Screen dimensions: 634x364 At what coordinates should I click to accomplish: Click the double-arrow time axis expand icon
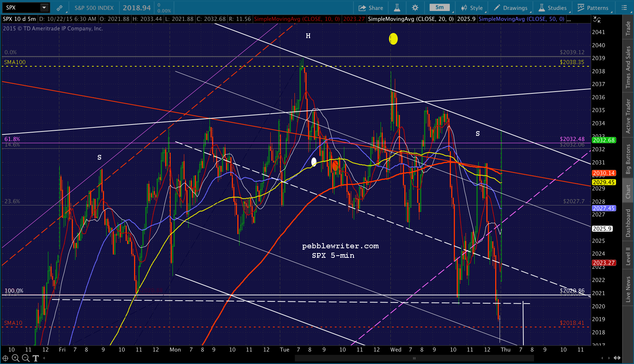[617, 358]
